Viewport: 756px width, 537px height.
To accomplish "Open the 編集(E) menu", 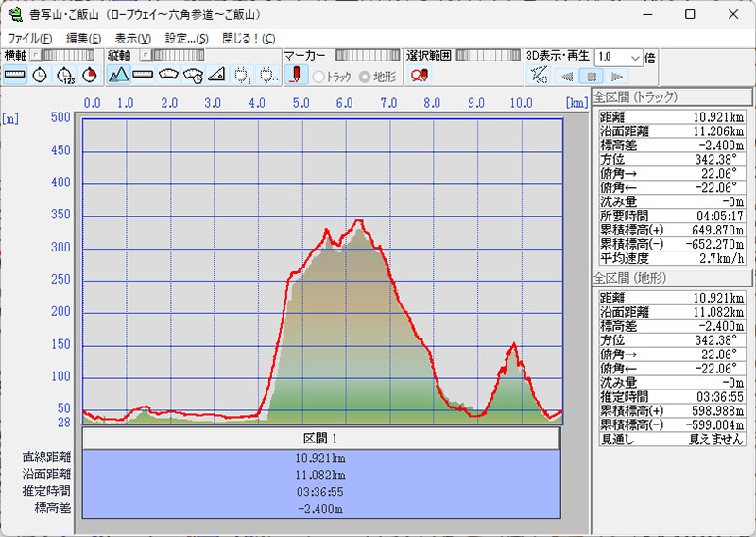I will [x=83, y=38].
